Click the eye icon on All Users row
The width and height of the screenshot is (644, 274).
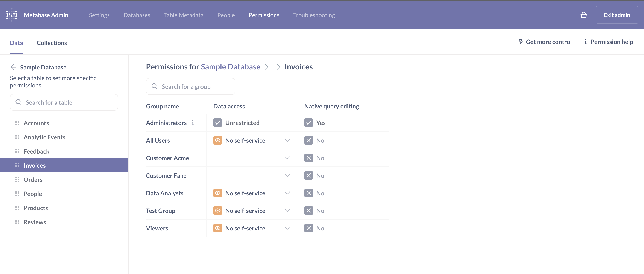pyautogui.click(x=217, y=140)
